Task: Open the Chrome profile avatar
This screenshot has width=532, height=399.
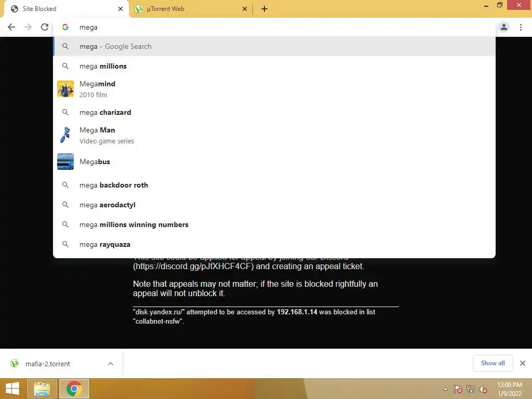Action: coord(504,27)
